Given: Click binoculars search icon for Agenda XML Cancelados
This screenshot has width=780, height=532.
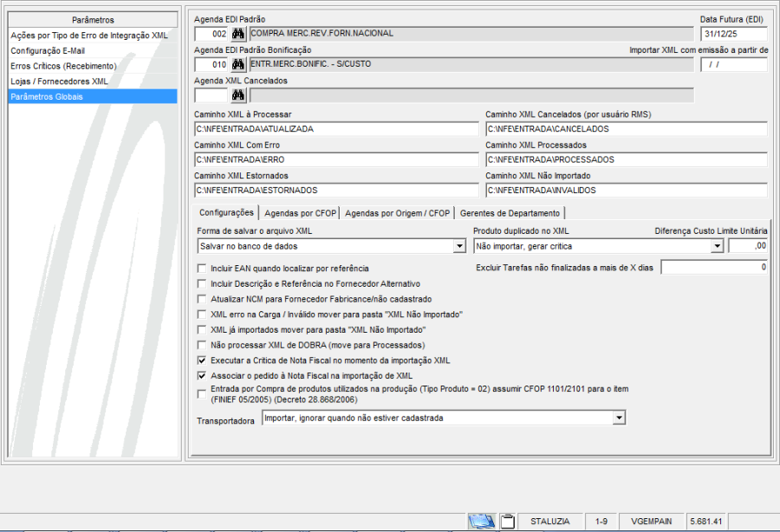Looking at the screenshot, I should pyautogui.click(x=238, y=95).
